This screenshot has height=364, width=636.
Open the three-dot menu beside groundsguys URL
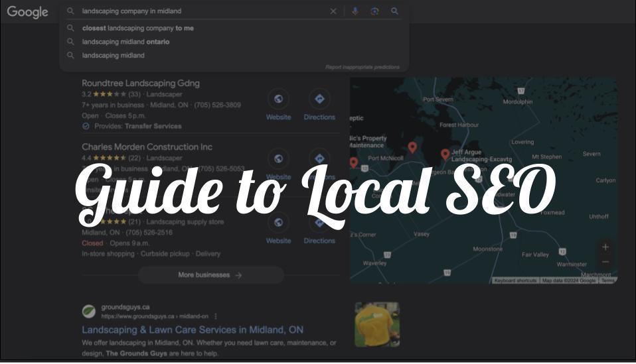[216, 316]
